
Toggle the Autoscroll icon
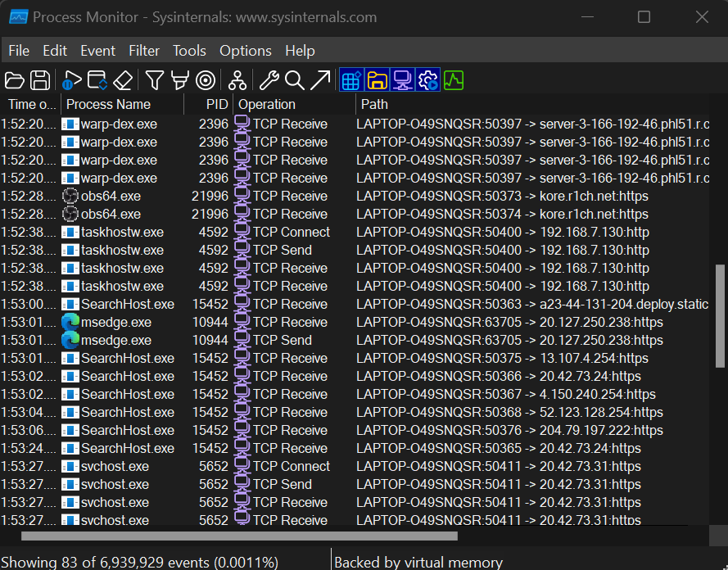97,80
